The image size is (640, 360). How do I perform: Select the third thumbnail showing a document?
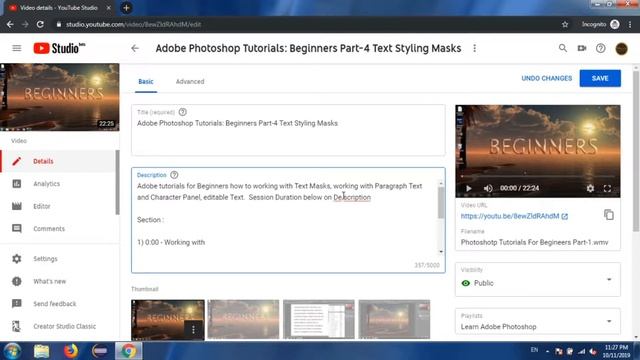[x=319, y=320]
